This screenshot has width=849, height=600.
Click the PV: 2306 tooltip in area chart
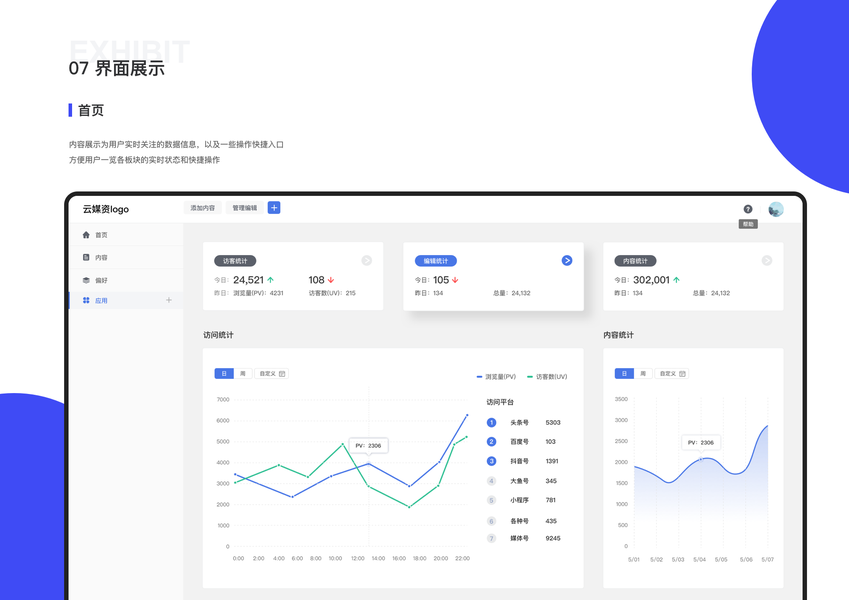point(701,442)
